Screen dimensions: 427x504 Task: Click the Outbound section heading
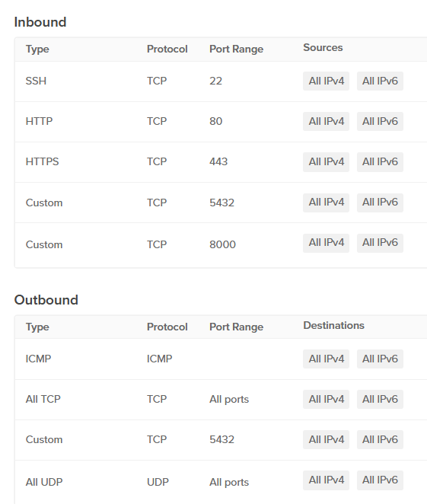46,300
